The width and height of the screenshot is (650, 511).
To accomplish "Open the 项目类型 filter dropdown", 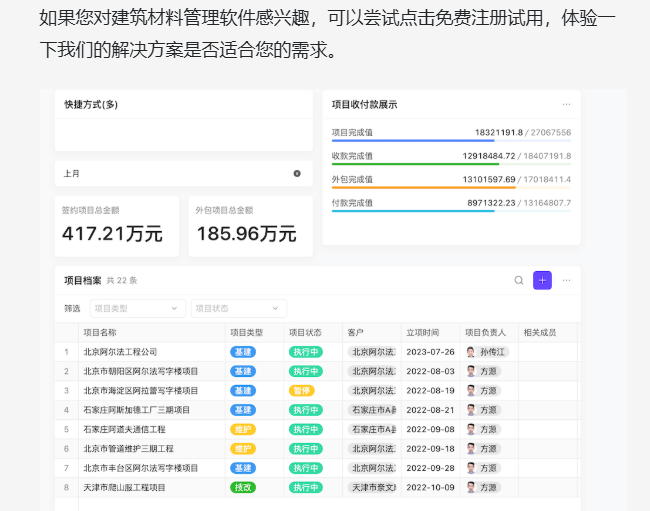I will [138, 308].
